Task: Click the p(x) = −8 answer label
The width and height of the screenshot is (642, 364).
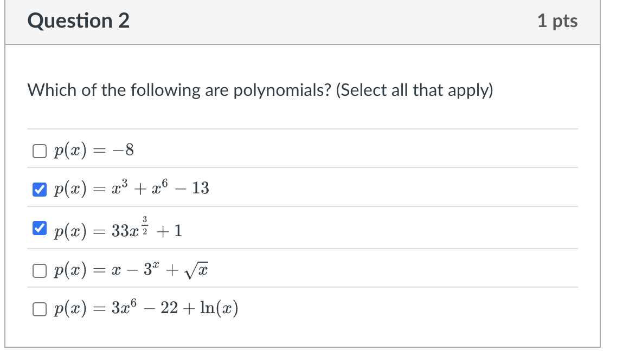Action: [x=94, y=150]
